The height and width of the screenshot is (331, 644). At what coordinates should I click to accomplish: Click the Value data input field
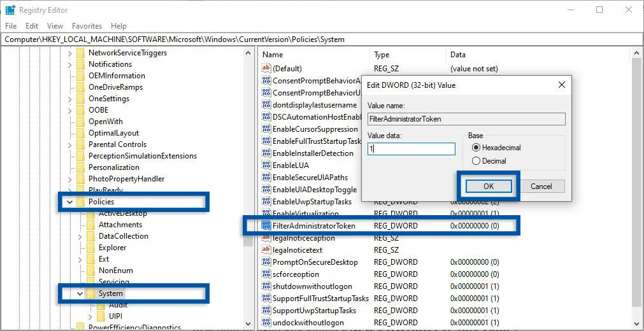click(411, 149)
